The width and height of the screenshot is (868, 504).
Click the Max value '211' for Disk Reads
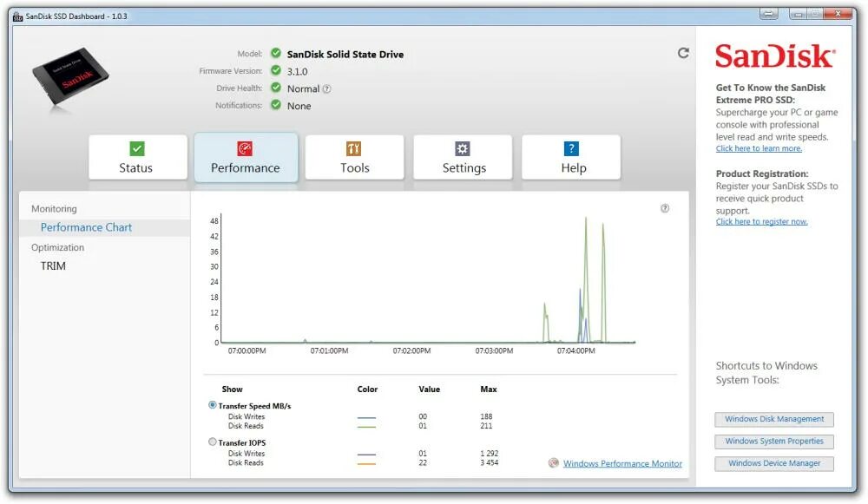[x=486, y=426]
